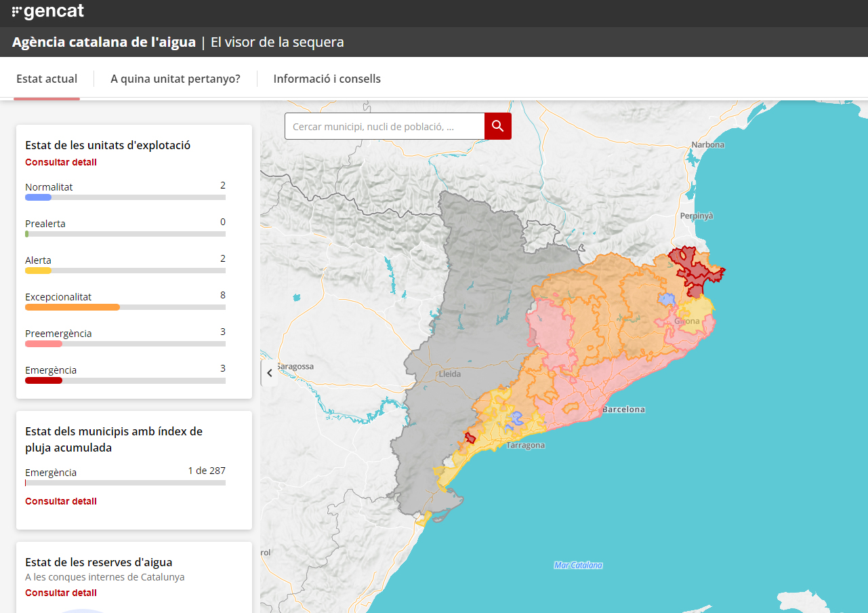Select the Prealerta label
The width and height of the screenshot is (868, 613).
coord(45,224)
